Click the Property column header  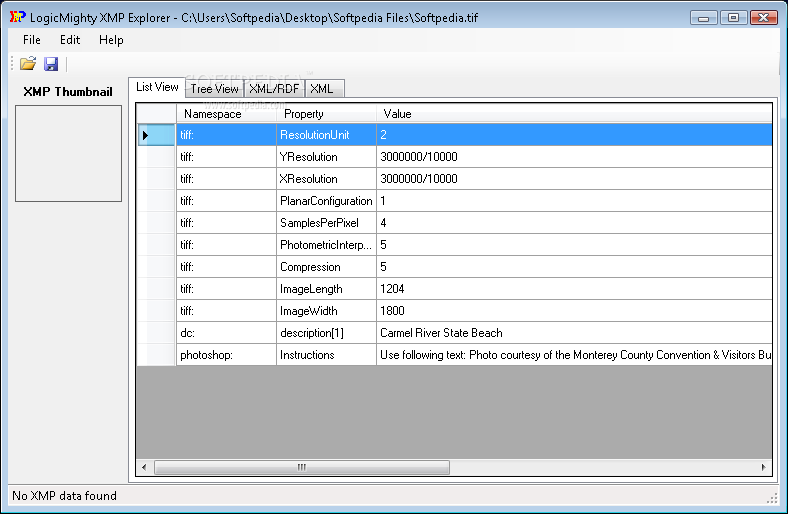tap(326, 114)
